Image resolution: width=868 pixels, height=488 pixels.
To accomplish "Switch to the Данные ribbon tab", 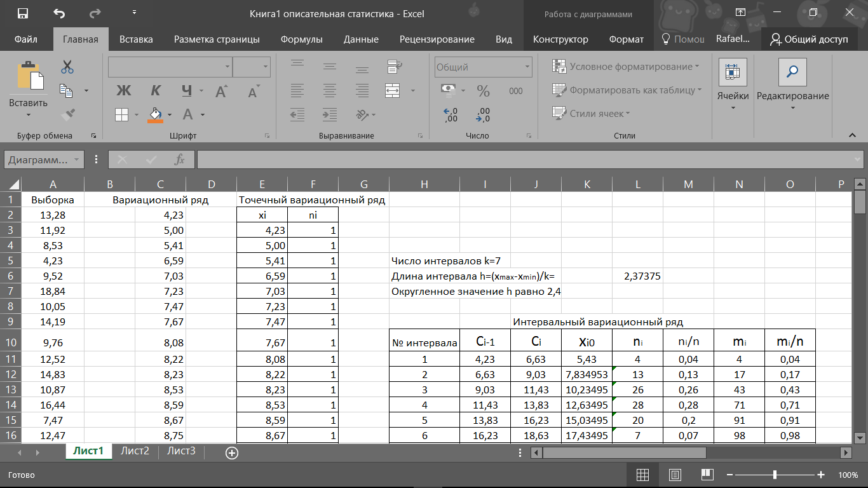I will [x=361, y=39].
